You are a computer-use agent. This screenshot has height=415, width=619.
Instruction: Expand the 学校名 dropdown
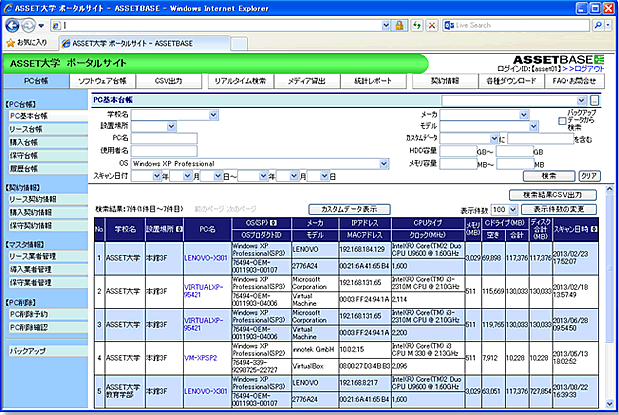tap(213, 115)
